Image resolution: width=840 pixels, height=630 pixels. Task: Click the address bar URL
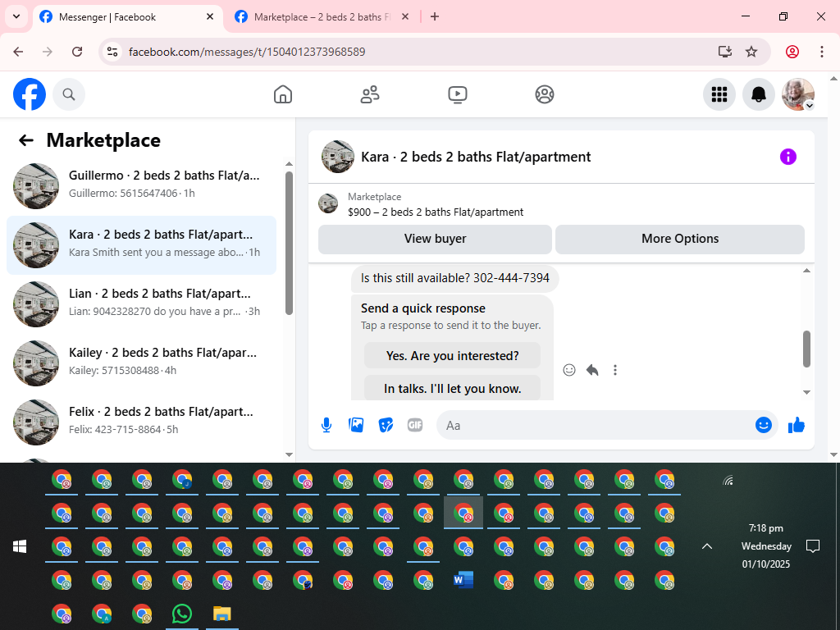pos(247,52)
